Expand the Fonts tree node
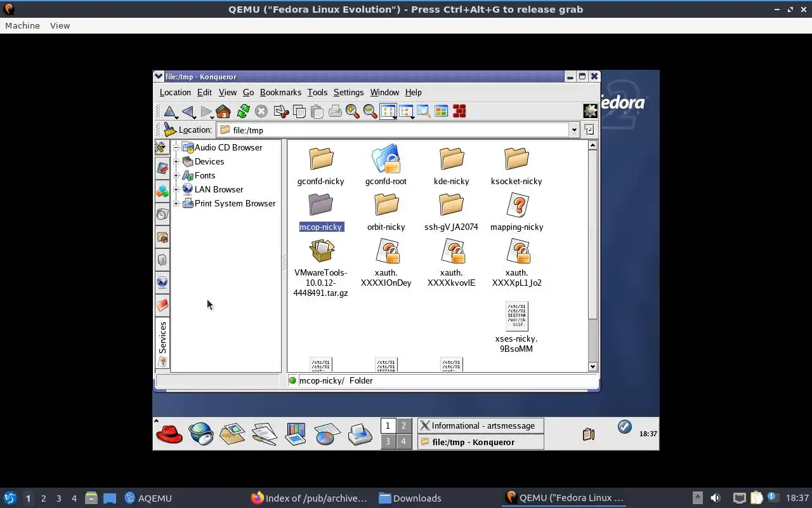 point(176,175)
